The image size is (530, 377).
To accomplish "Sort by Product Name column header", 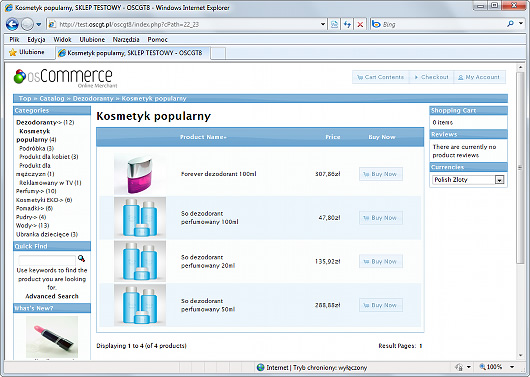I will point(203,137).
